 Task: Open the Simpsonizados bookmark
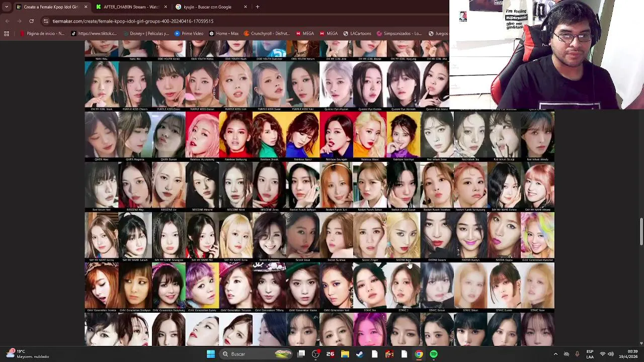coord(399,34)
